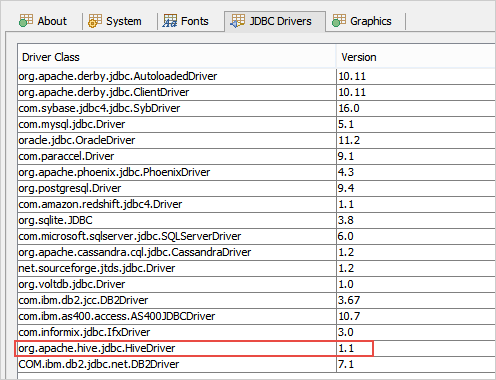
Task: Select org.apache.phoenix.jdbc.PhoenixDriver row
Action: tap(257, 172)
